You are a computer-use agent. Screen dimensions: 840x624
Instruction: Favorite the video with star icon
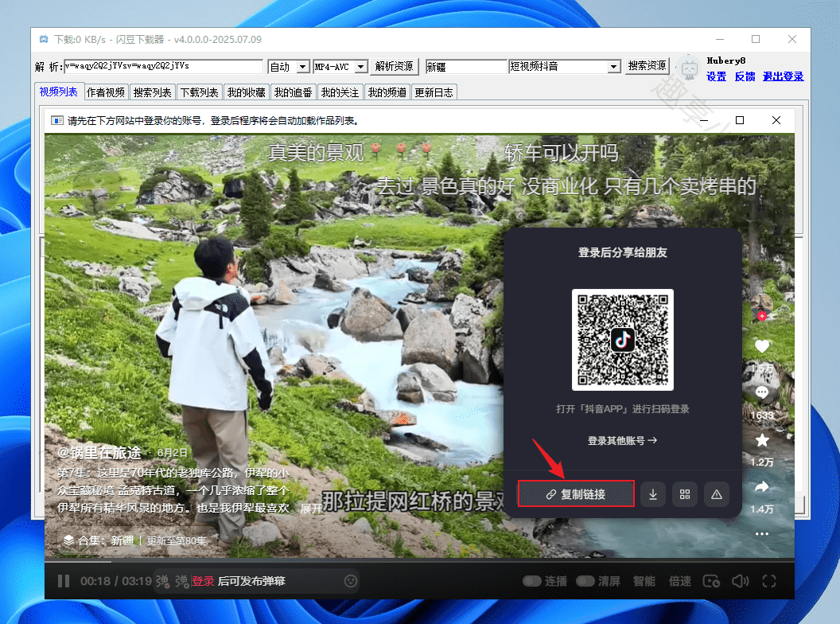pyautogui.click(x=762, y=441)
